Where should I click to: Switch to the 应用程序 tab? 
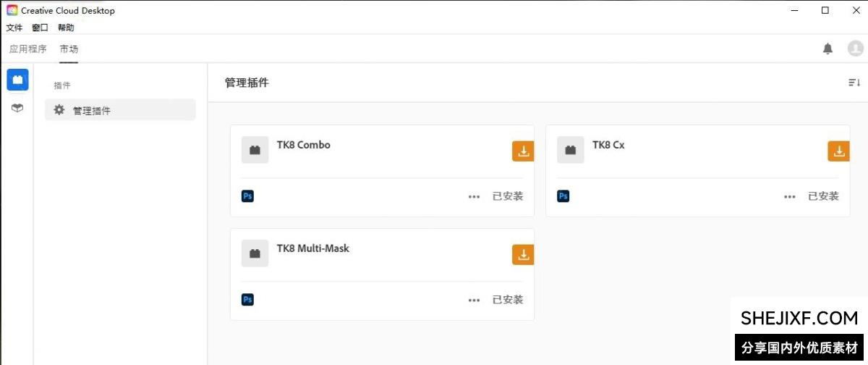(x=27, y=49)
